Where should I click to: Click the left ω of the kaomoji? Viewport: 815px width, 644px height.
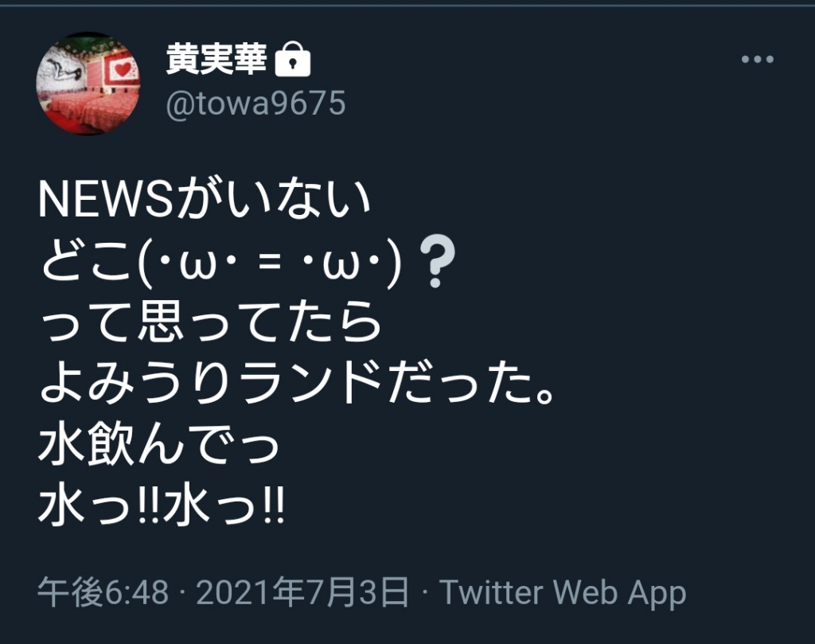pyautogui.click(x=198, y=266)
